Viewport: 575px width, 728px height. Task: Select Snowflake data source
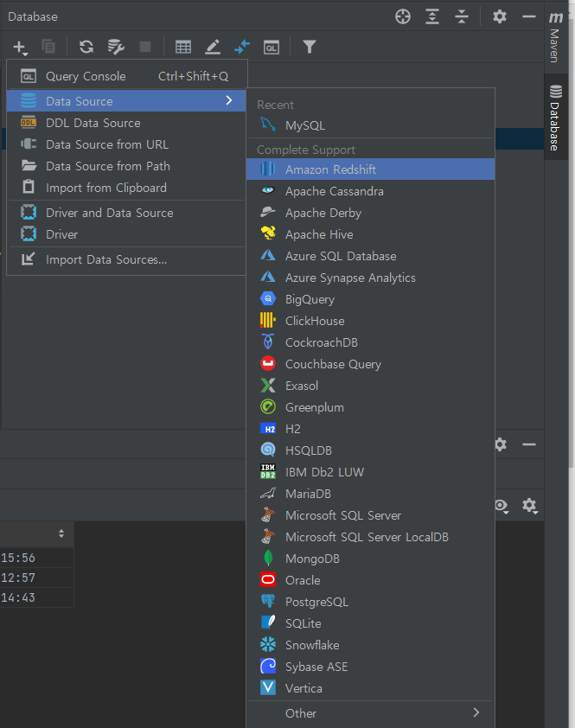pyautogui.click(x=370, y=645)
